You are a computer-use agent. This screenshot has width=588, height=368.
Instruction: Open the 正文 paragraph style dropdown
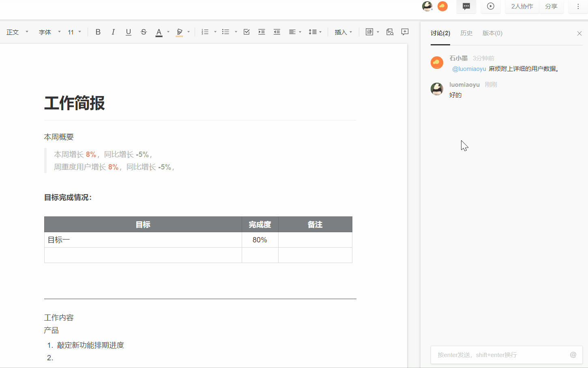point(17,32)
